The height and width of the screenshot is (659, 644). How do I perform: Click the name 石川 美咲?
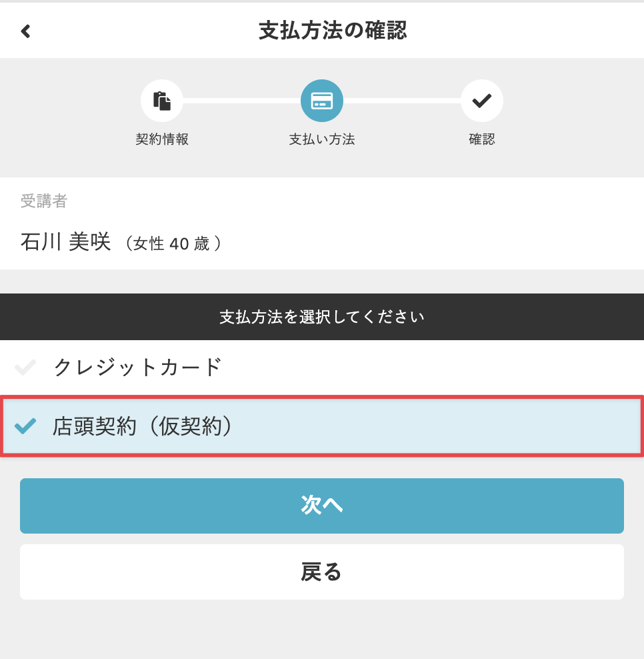pyautogui.click(x=65, y=242)
